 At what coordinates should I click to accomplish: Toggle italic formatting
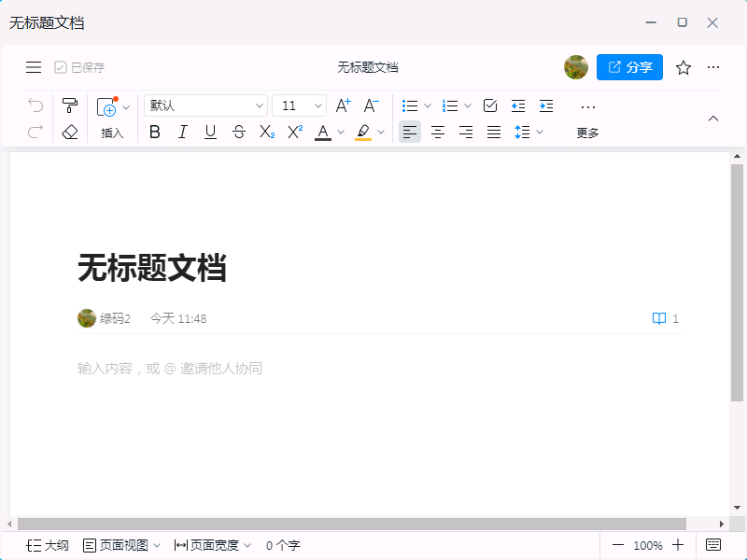pos(183,133)
